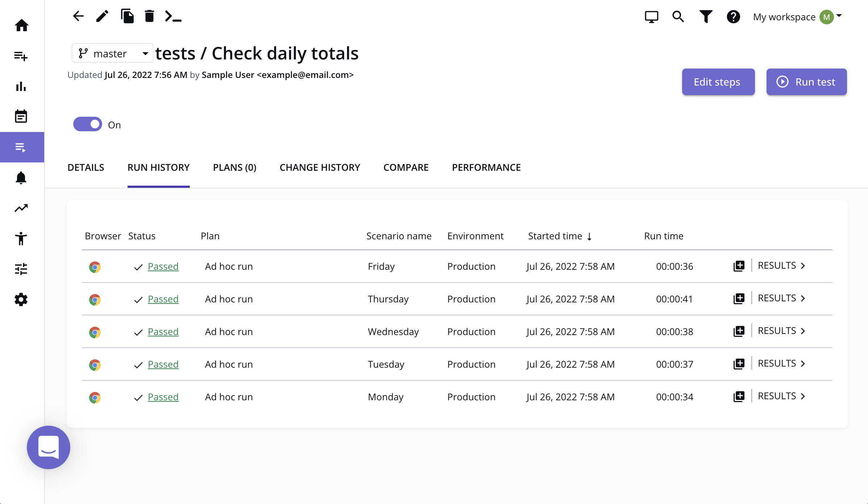Click the Run test button
This screenshot has width=868, height=504.
pyautogui.click(x=806, y=82)
